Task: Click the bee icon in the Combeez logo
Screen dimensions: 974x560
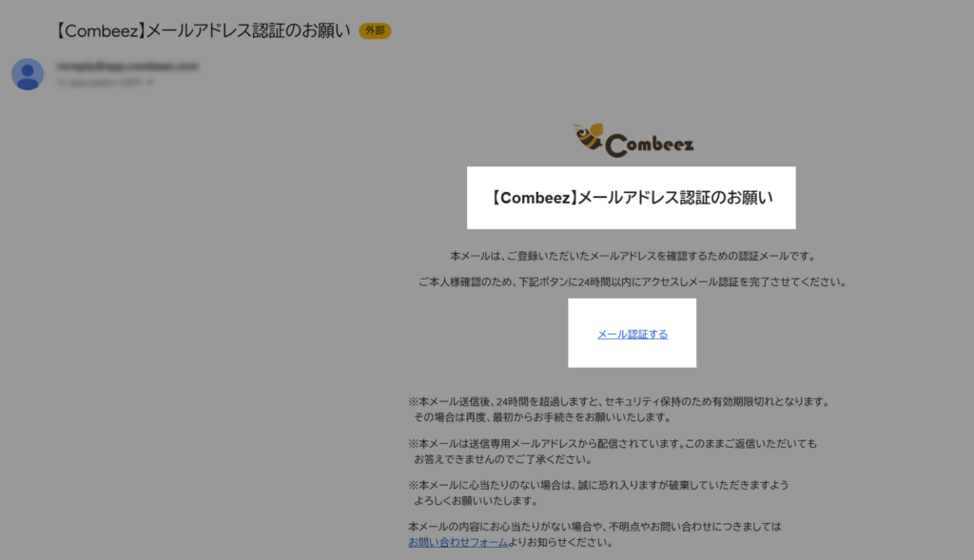Action: tap(588, 139)
